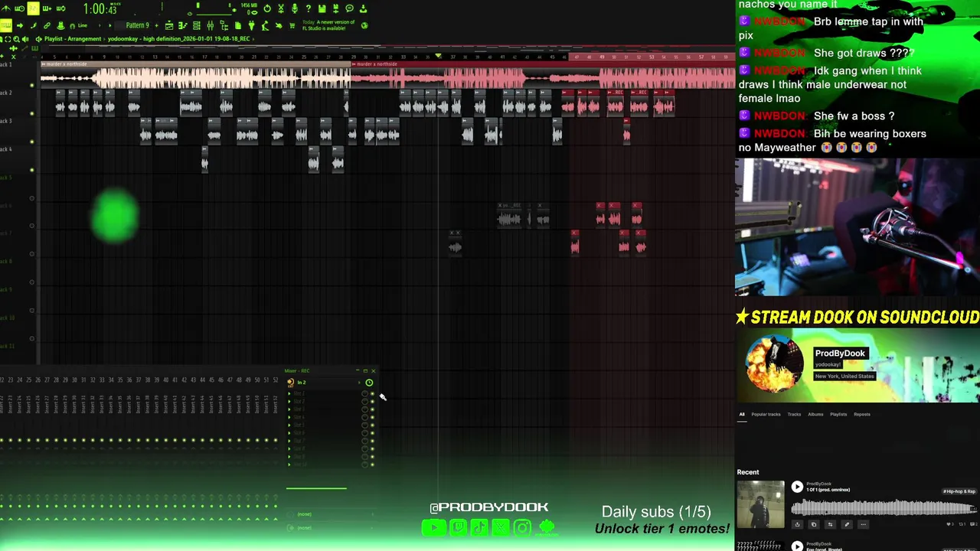Expand Slot 3 arrow in mixer
Screen dimensions: 980x551
[289, 409]
